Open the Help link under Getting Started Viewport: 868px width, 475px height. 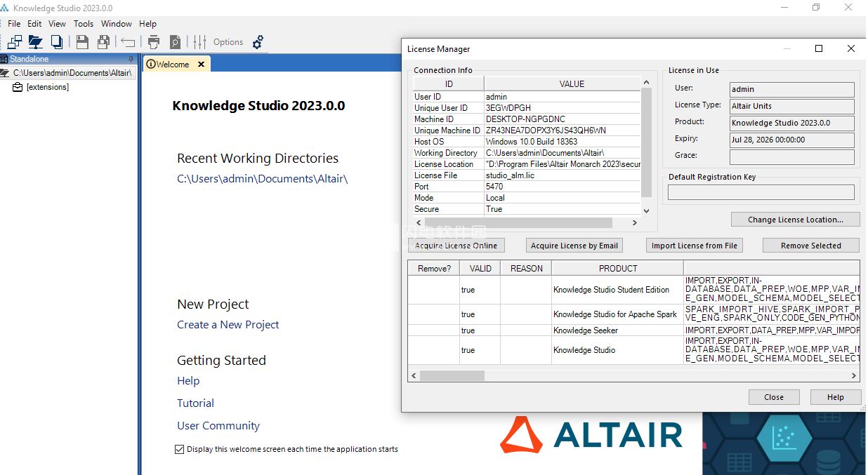(x=188, y=381)
